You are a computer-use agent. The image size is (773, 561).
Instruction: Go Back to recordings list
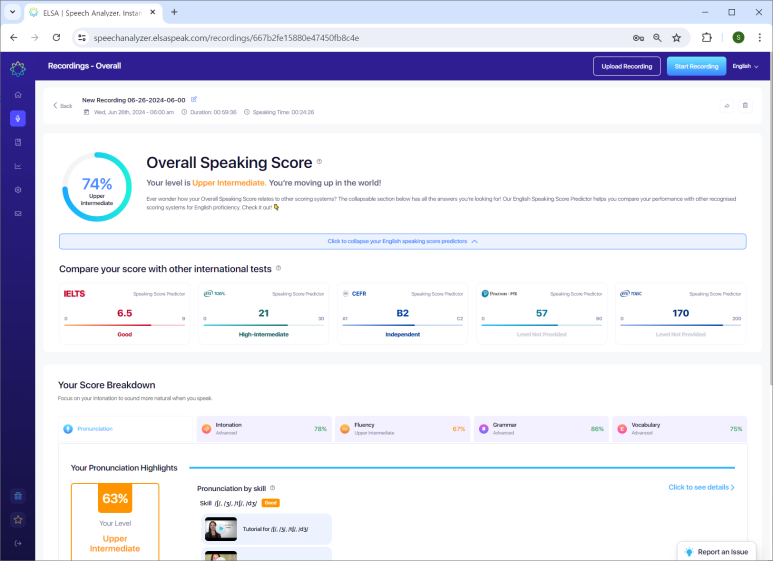(63, 105)
